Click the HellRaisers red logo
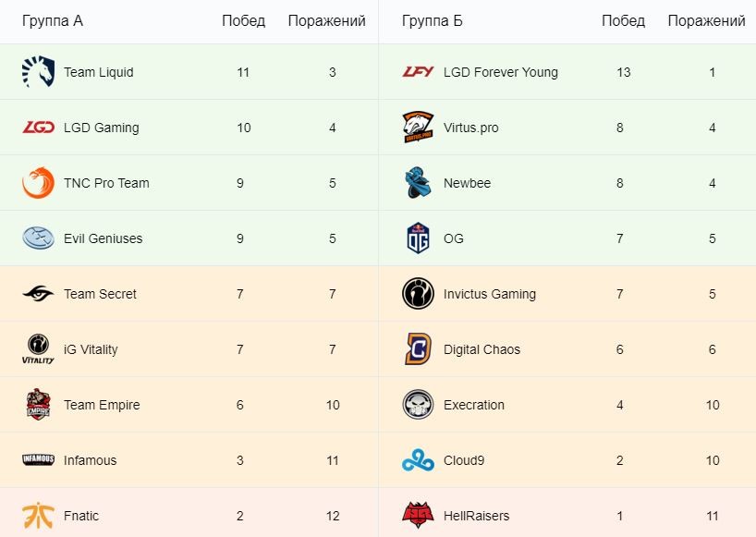756x537 pixels. tap(418, 515)
